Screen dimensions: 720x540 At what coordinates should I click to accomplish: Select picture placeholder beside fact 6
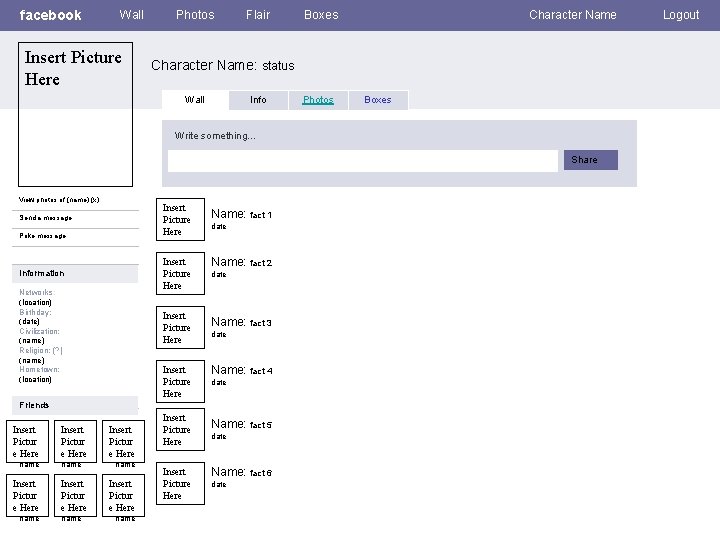[x=180, y=484]
